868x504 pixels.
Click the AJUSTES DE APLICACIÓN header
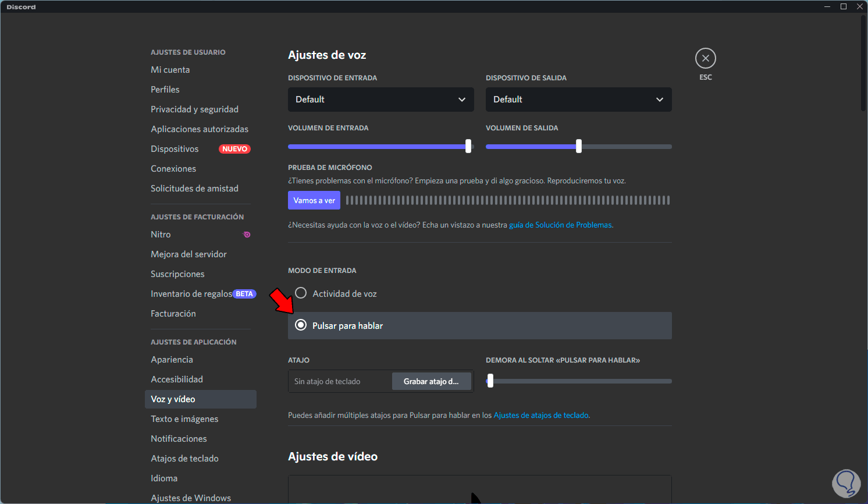[x=194, y=342]
